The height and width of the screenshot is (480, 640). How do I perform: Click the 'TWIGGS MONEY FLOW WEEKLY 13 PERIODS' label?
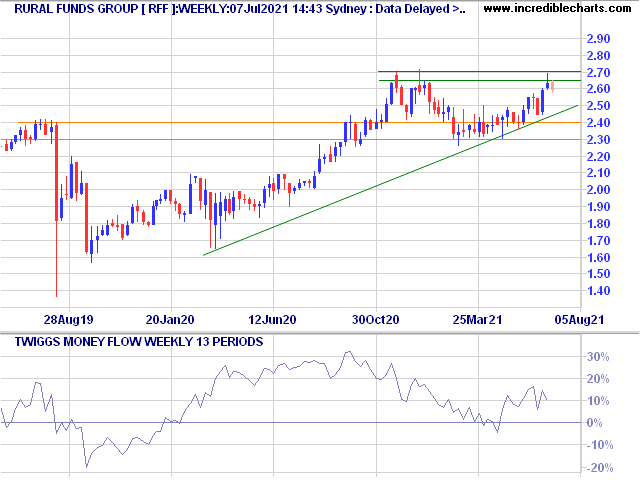click(x=139, y=342)
